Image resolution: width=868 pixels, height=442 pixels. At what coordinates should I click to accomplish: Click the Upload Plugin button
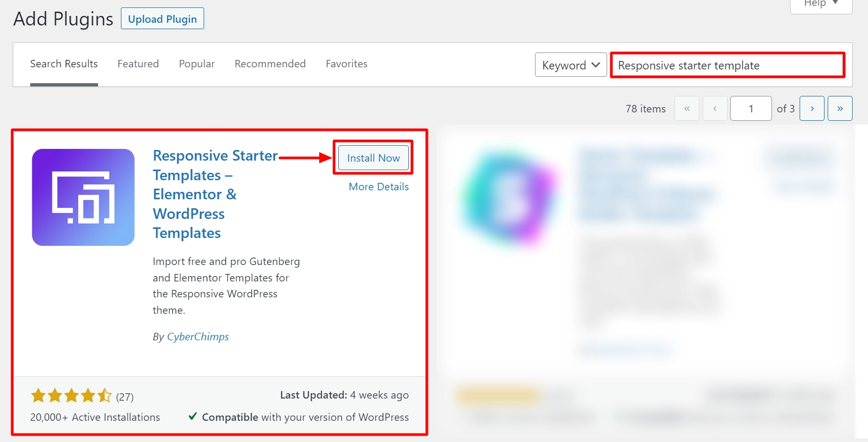click(x=162, y=19)
